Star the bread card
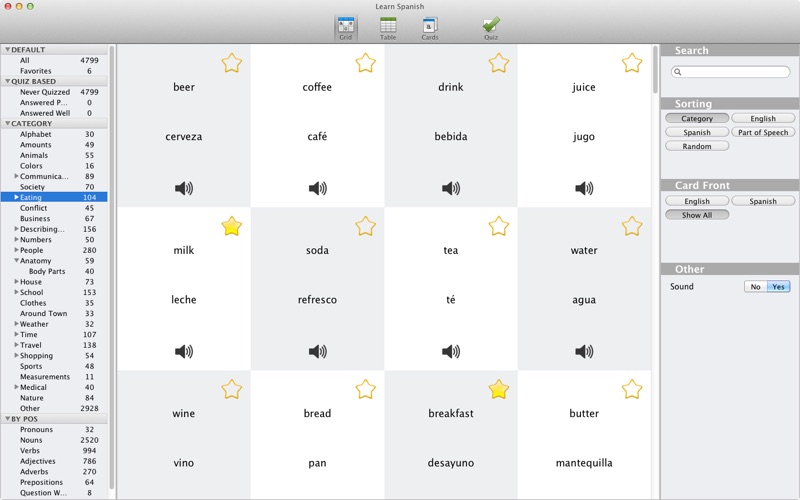 365,389
